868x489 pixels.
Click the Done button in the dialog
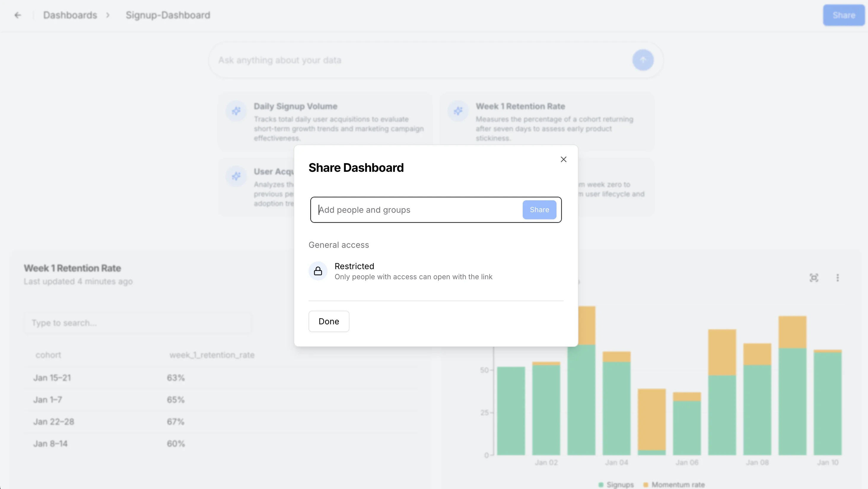(328, 321)
